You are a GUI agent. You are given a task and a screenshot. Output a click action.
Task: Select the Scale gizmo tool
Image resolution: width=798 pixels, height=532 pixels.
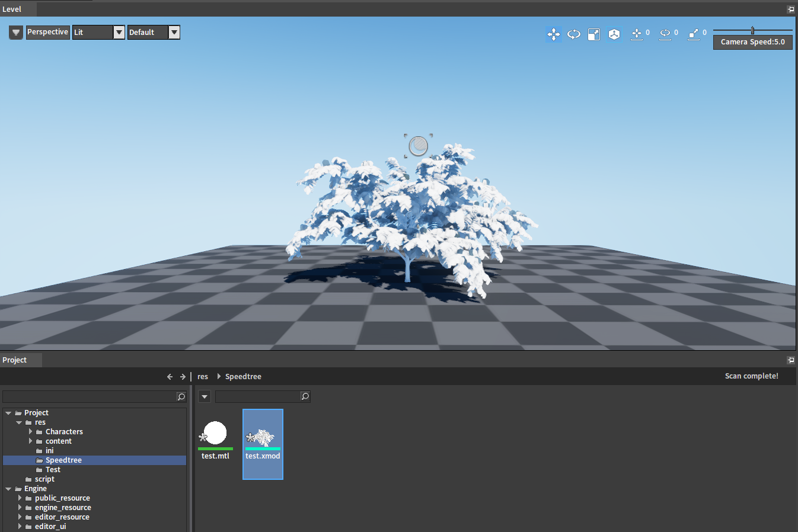[593, 34]
